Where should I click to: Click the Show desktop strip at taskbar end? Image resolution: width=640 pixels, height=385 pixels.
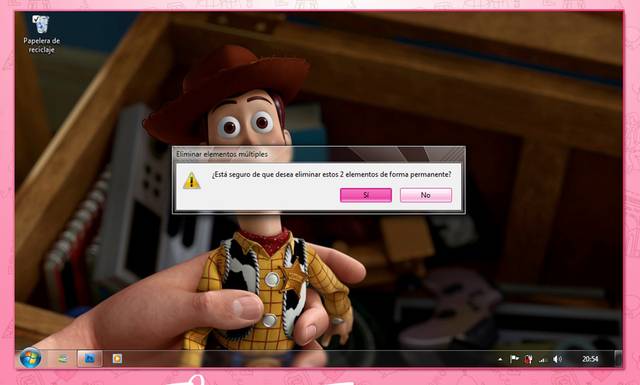coord(618,359)
